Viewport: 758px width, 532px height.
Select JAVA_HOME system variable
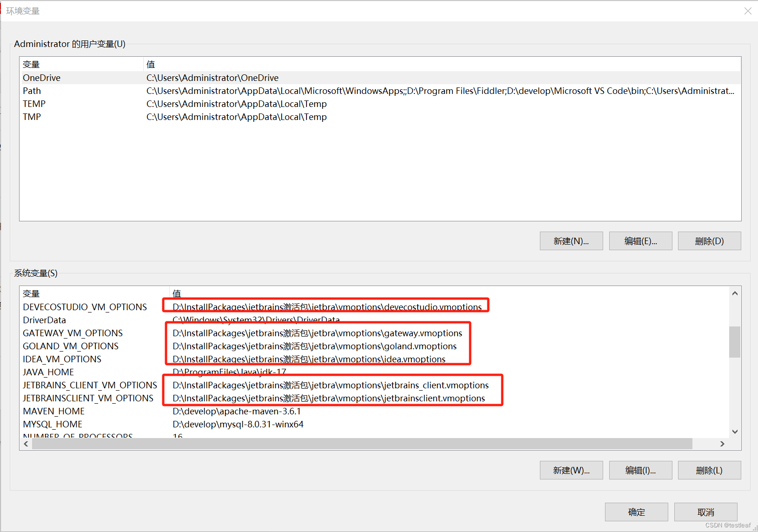click(48, 372)
